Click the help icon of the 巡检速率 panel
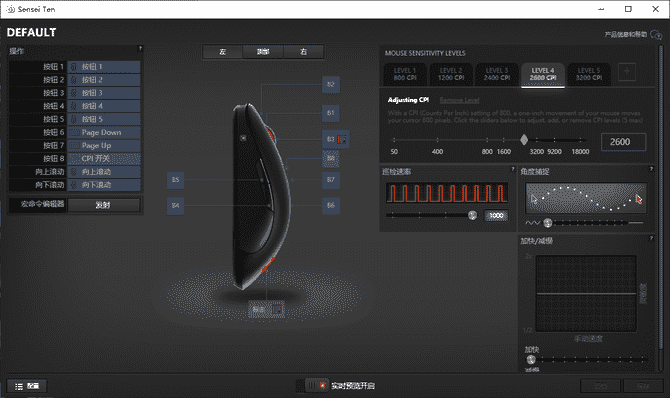This screenshot has height=398, width=670. click(513, 169)
